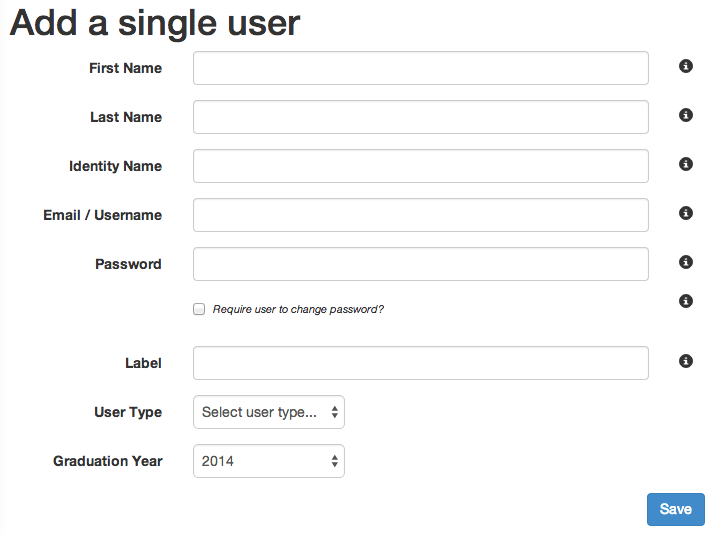Click the Save button
Screen dimensions: 716x534
[675, 509]
